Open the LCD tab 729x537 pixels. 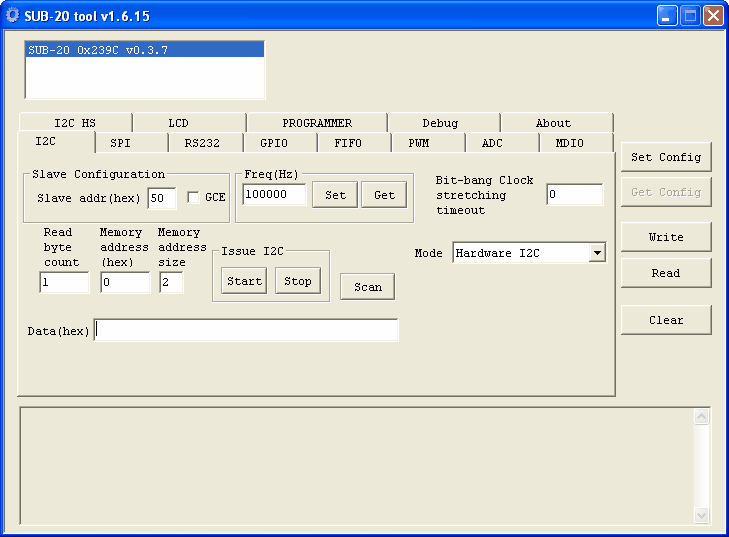click(178, 123)
